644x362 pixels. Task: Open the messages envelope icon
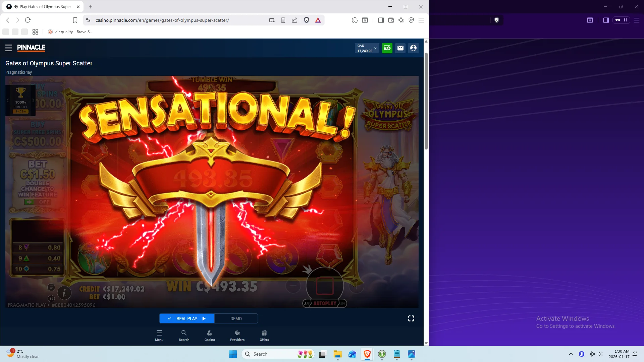(x=400, y=48)
